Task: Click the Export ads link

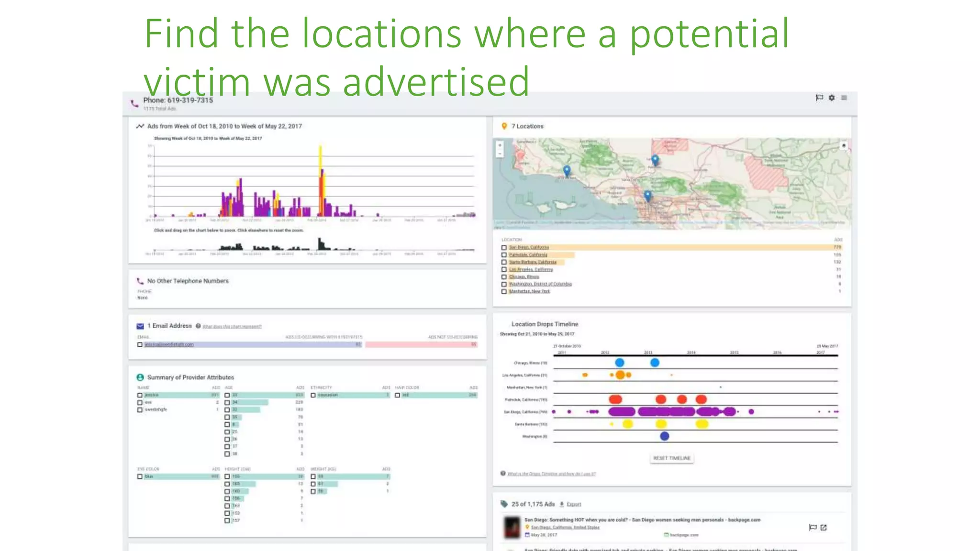Action: click(x=573, y=504)
